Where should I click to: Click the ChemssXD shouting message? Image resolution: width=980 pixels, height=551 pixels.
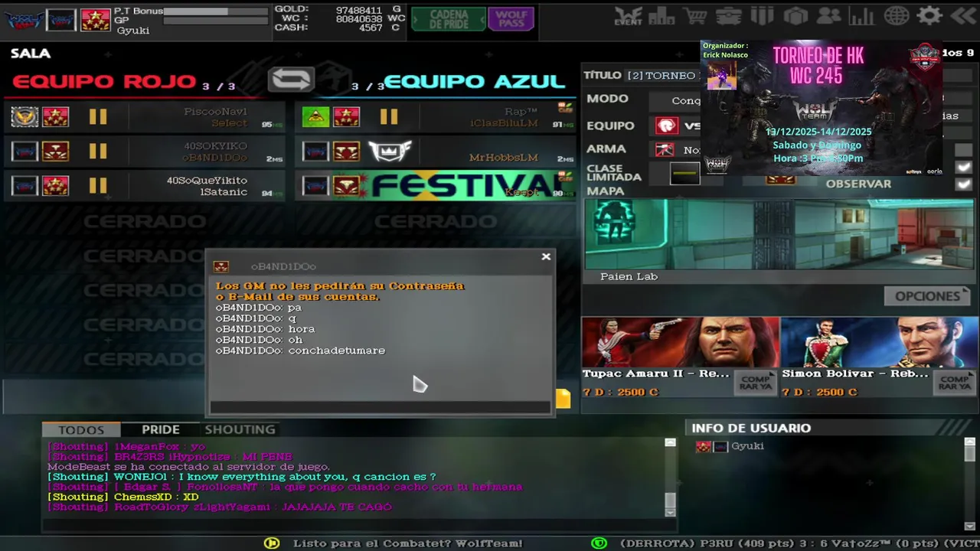(123, 497)
